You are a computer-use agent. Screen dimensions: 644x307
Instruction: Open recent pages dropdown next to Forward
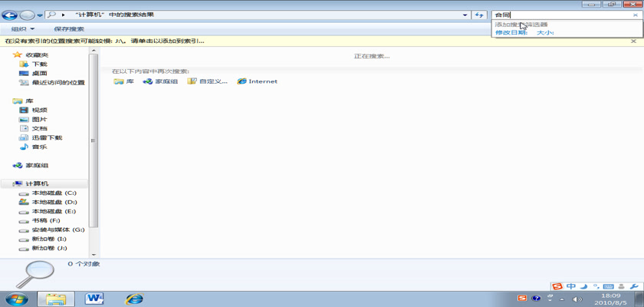(40, 15)
